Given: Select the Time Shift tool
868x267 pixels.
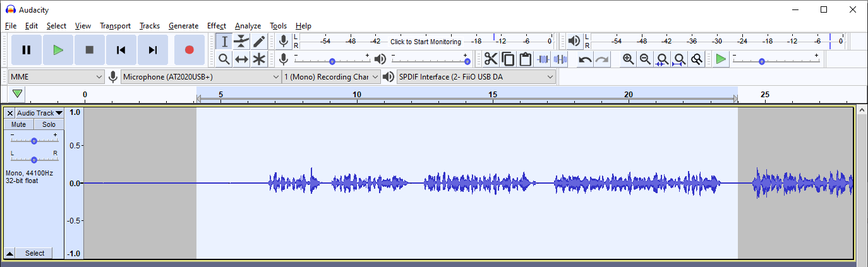Looking at the screenshot, I should point(241,59).
